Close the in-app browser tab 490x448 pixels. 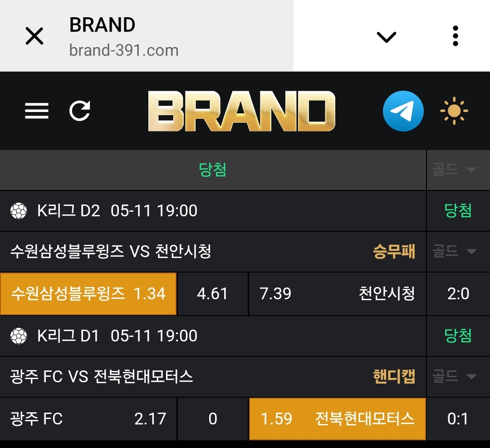pos(34,36)
